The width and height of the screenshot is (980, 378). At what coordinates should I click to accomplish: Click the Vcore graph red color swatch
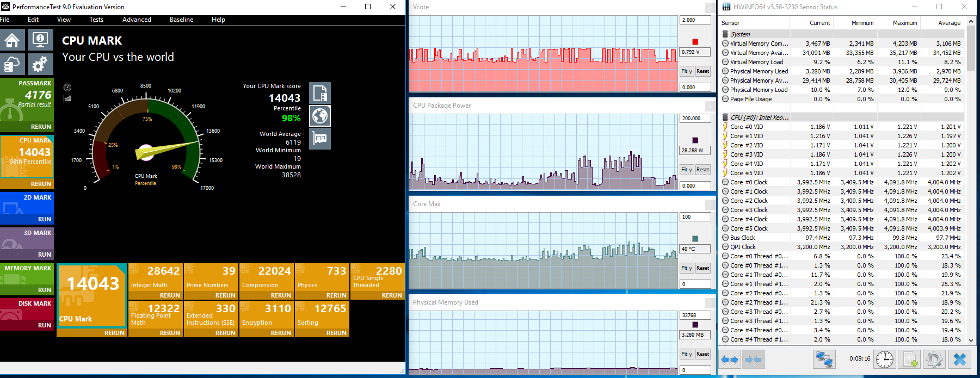[x=695, y=42]
